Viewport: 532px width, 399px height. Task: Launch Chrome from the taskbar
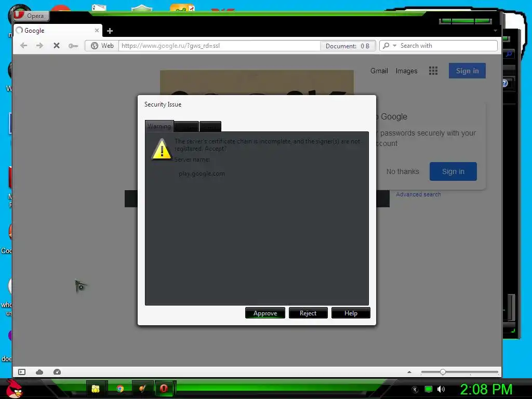point(120,389)
